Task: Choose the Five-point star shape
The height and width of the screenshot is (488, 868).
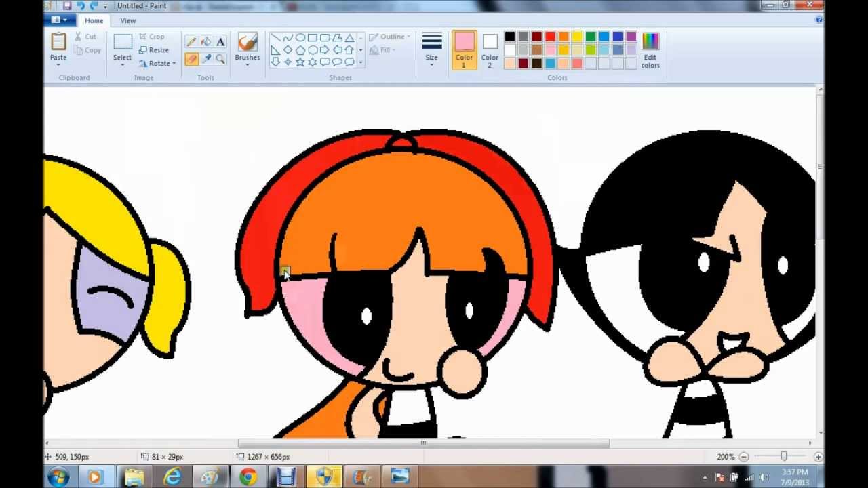Action: (x=300, y=62)
